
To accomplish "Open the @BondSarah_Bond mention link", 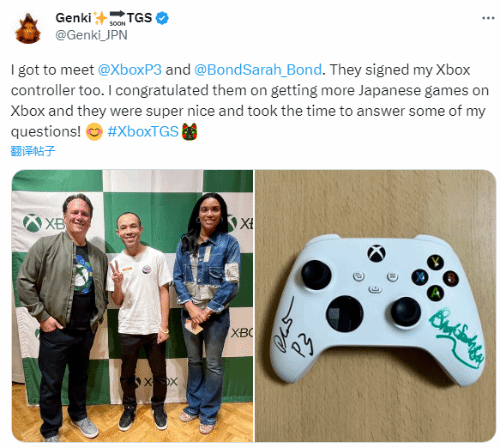I will pyautogui.click(x=258, y=70).
